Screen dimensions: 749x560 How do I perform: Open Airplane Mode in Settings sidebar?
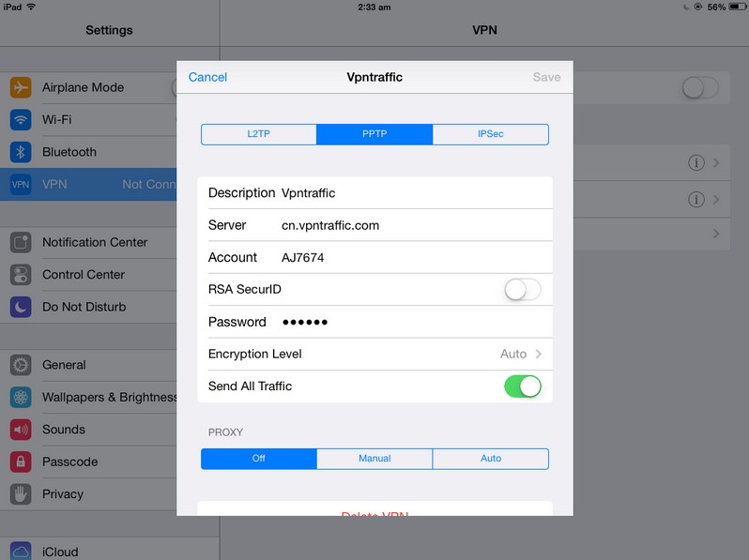click(88, 88)
